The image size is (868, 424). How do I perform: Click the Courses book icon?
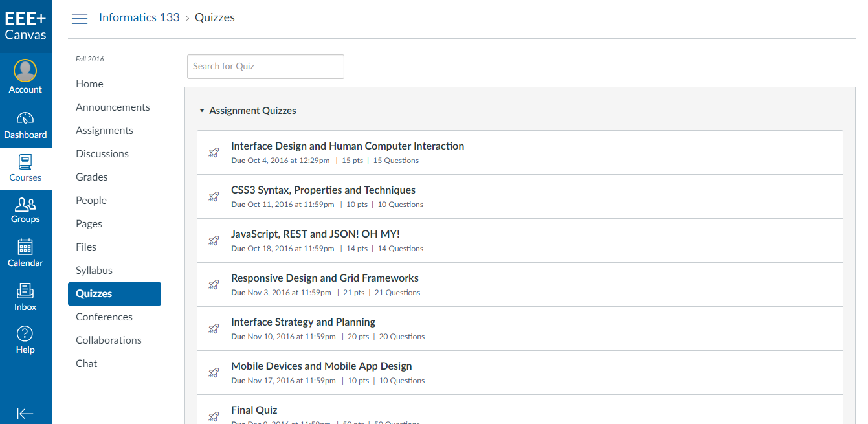pyautogui.click(x=25, y=161)
